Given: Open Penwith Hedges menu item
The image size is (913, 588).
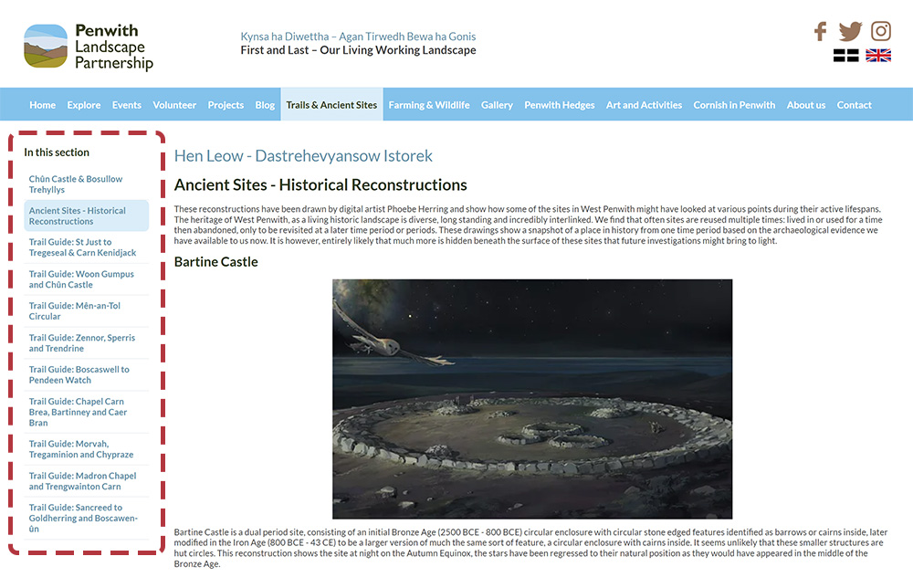Looking at the screenshot, I should coord(560,105).
